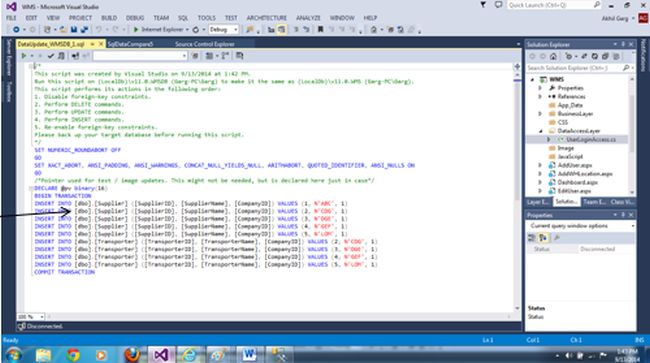The image size is (650, 363).
Task: Expand the AddUser.aspx node
Action: 540,165
